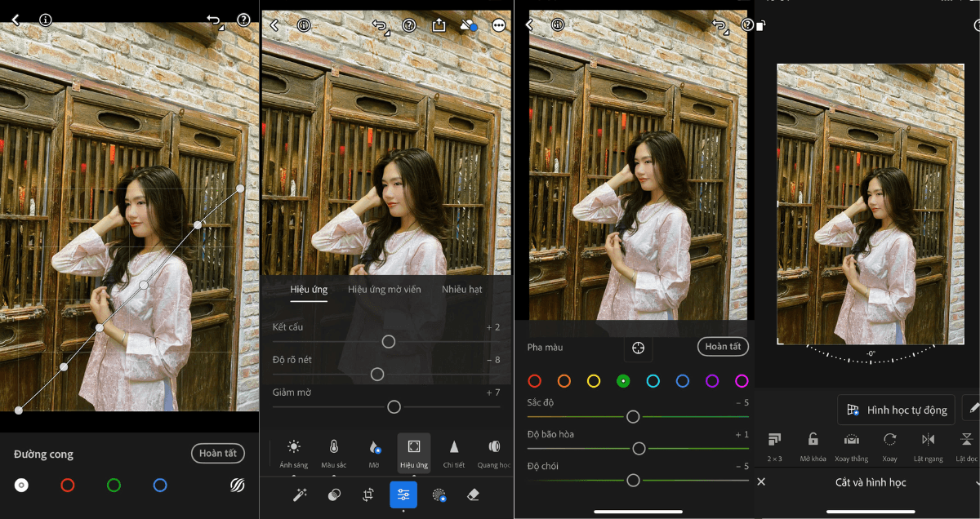Tap the 2 × 3 aspect ratio icon
Image resolution: width=980 pixels, height=519 pixels.
point(774,440)
